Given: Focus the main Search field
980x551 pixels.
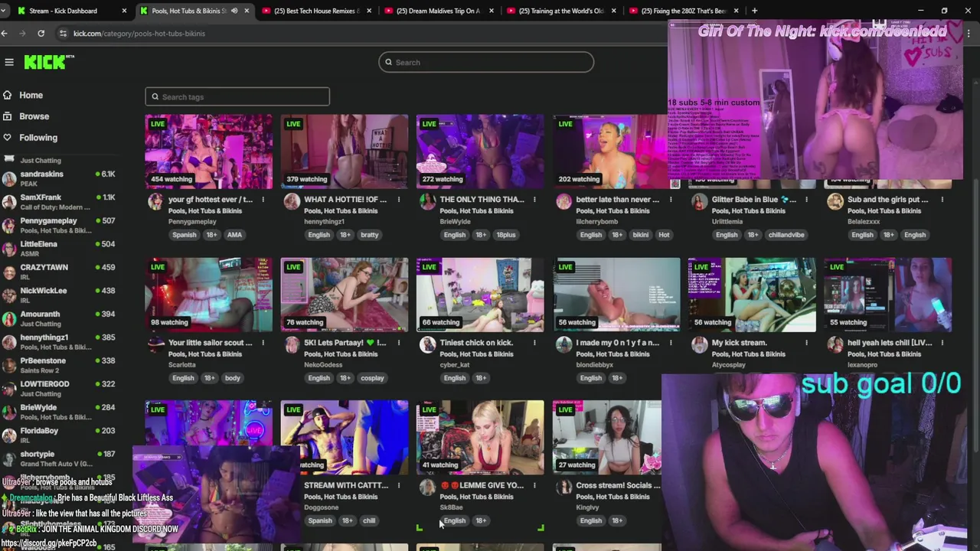Looking at the screenshot, I should [x=486, y=62].
